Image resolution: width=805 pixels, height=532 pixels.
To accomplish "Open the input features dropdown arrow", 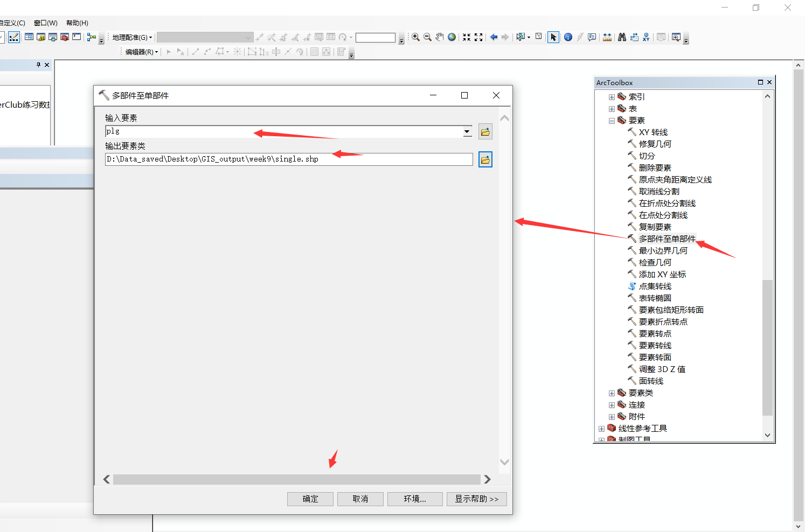I will (x=467, y=131).
